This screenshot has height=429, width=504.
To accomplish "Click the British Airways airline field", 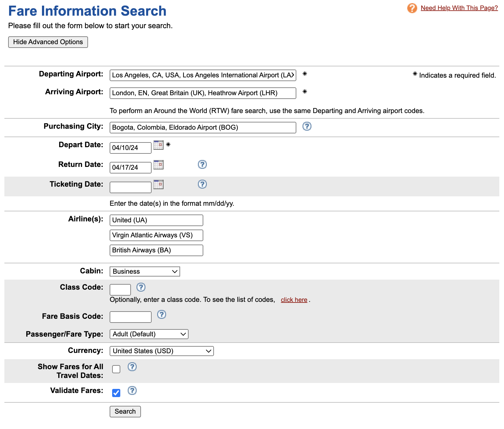I will coord(156,250).
